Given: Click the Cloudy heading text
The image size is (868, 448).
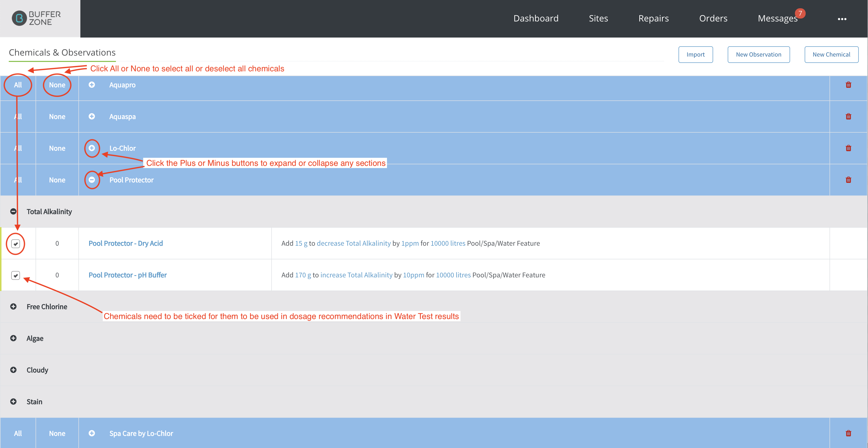Looking at the screenshot, I should click(38, 370).
